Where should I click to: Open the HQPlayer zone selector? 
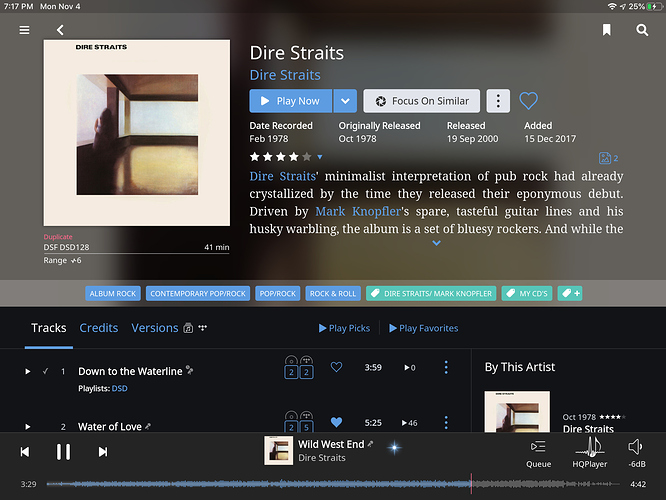tap(590, 454)
